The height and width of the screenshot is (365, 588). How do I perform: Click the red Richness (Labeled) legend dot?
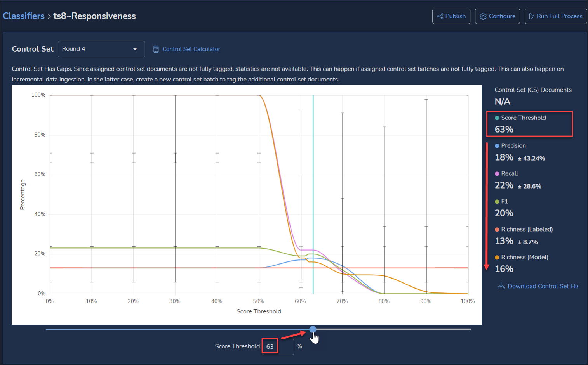[497, 230]
